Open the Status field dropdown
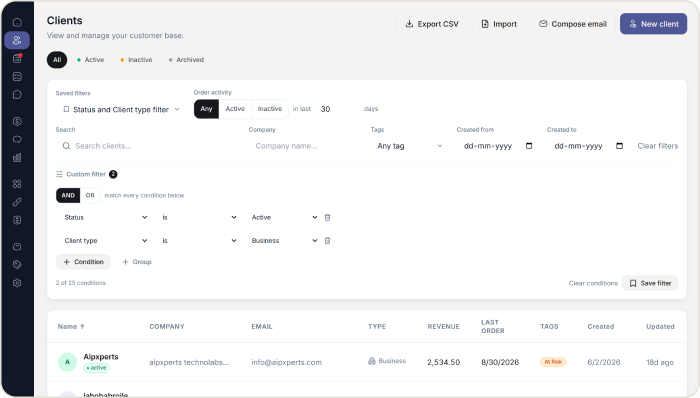 (x=106, y=217)
